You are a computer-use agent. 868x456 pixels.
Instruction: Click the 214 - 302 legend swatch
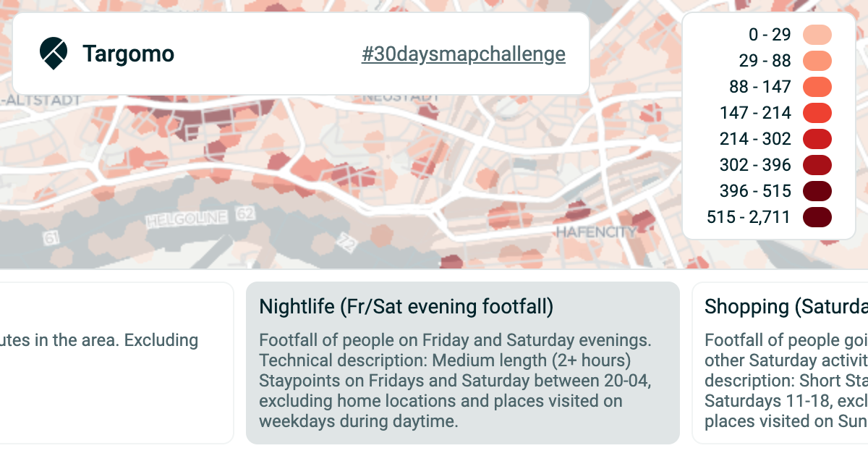(817, 139)
